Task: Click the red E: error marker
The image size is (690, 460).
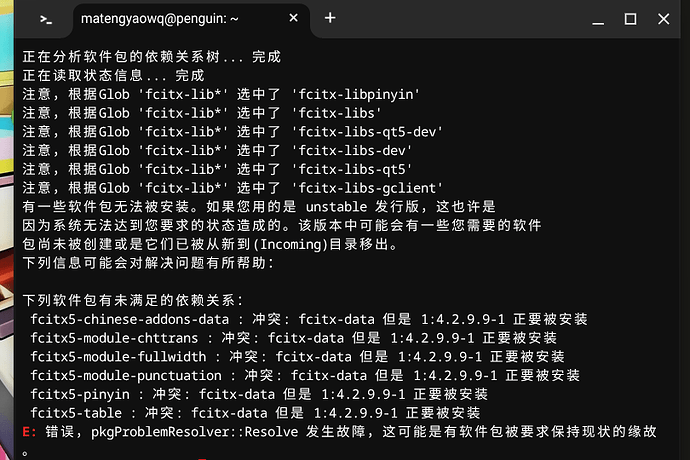Action: coord(29,432)
